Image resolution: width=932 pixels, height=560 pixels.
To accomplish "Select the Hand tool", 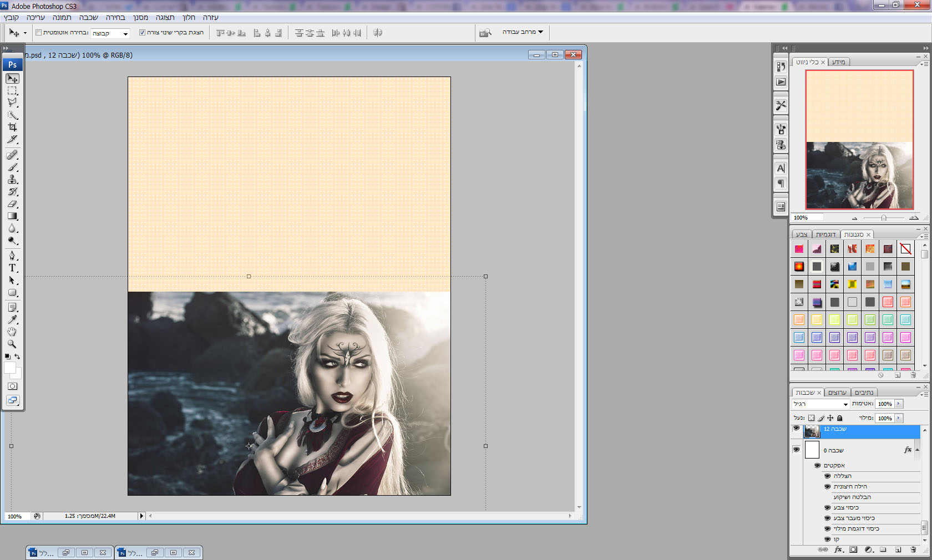I will 12,332.
